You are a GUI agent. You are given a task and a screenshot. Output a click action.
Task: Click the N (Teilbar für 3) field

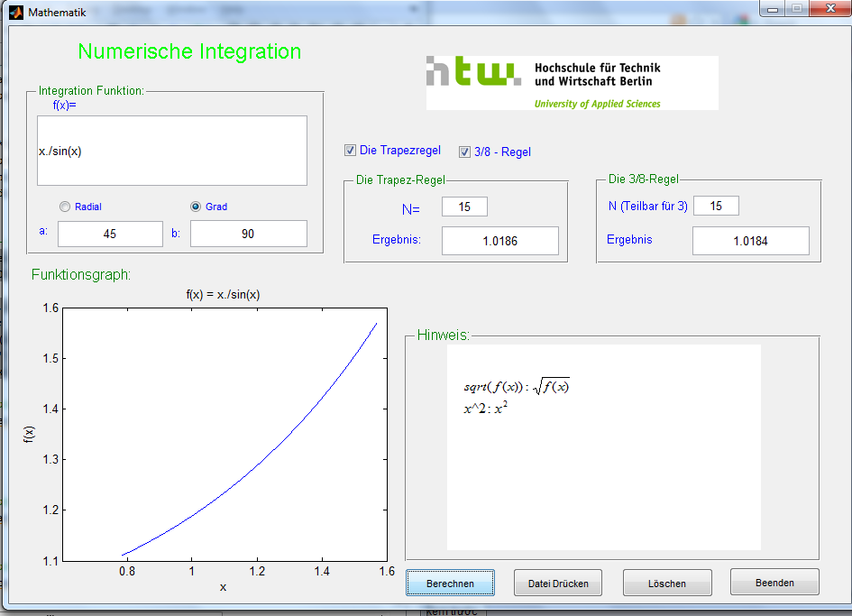tap(716, 206)
